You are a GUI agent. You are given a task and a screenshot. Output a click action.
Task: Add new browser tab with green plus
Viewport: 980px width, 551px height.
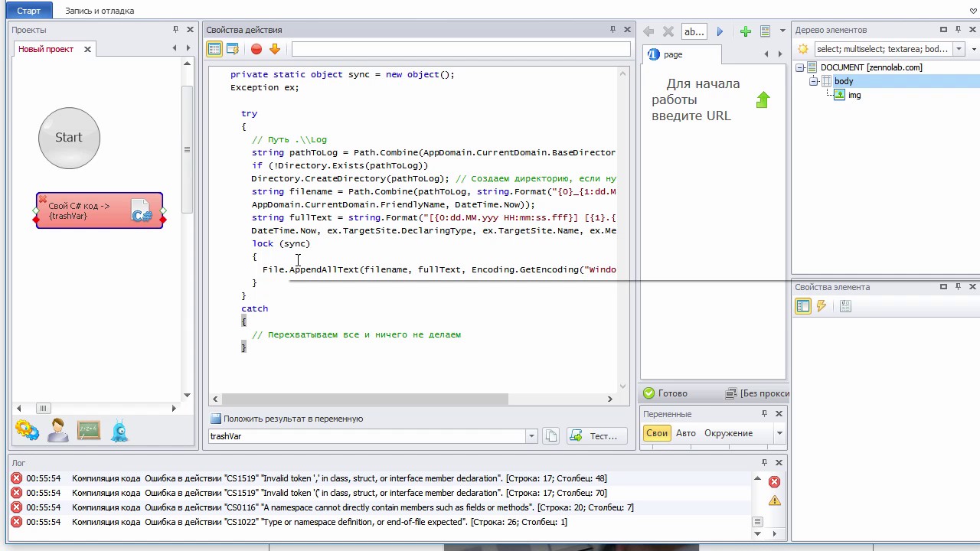746,31
